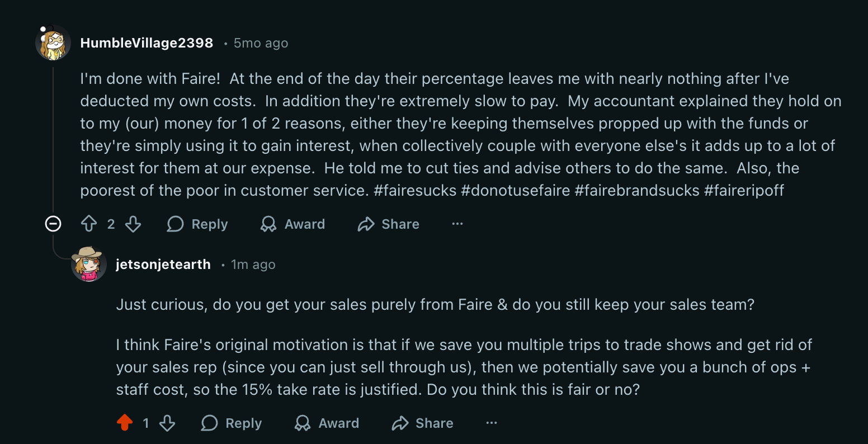Collapse the HumbleVillage2398 comment thread

53,224
